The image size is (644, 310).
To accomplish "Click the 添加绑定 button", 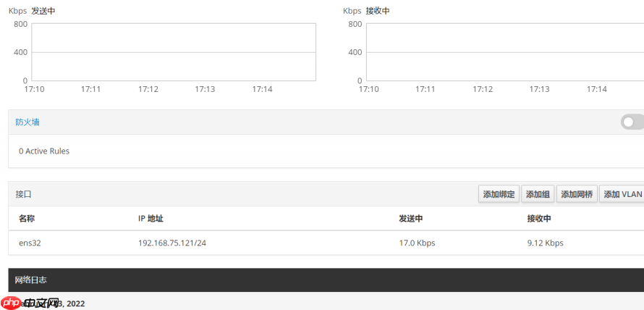I will [x=499, y=194].
